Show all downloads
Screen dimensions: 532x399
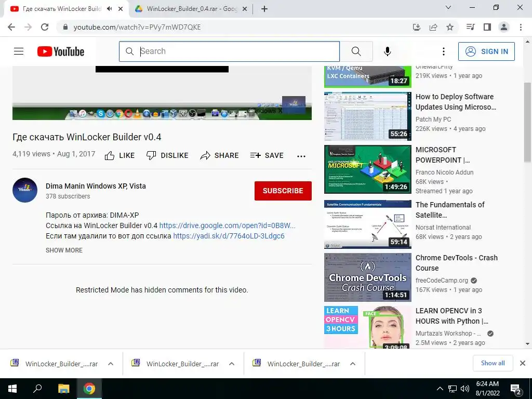tap(493, 363)
